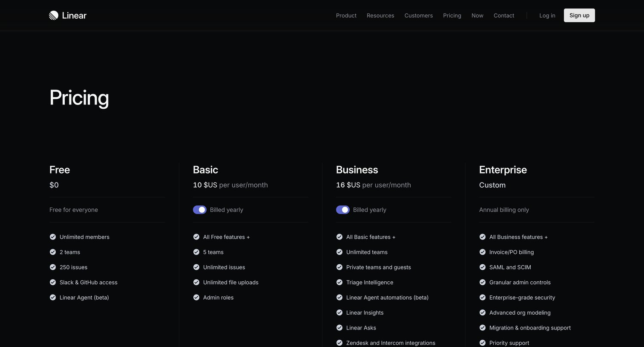Image resolution: width=644 pixels, height=347 pixels.
Task: Click the Linear logo icon
Action: [x=54, y=15]
